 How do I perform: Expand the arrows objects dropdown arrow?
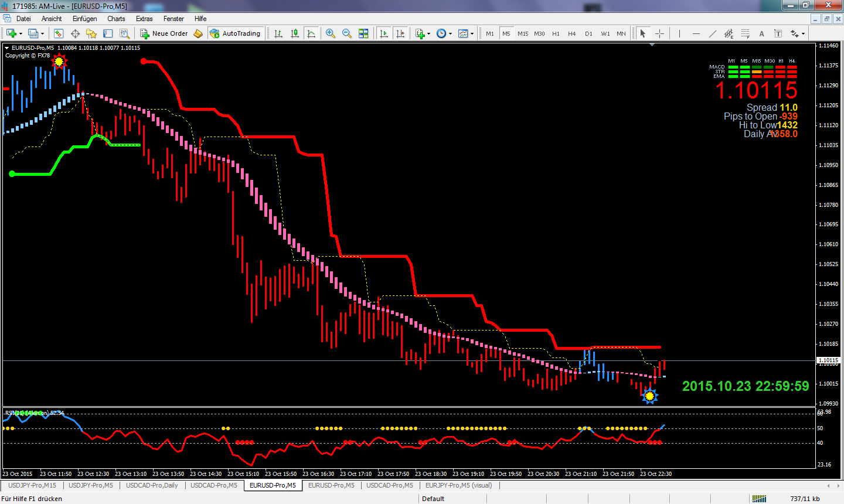(x=803, y=33)
